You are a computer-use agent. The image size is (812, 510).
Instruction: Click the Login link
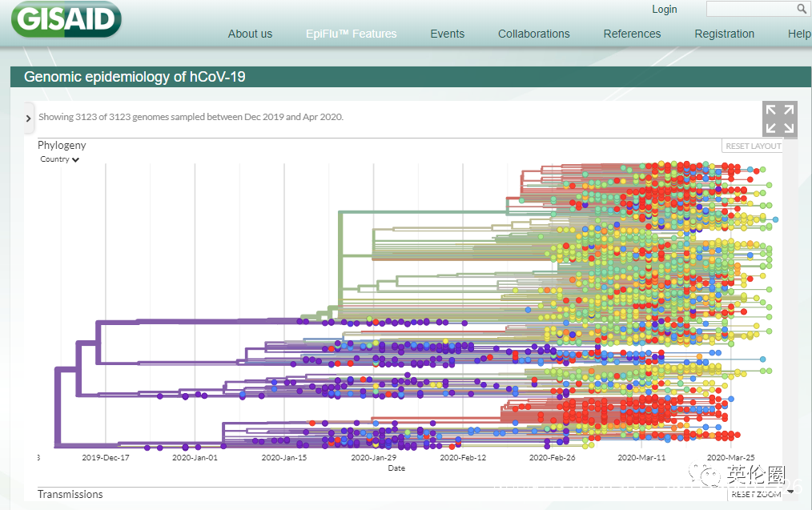tap(664, 10)
